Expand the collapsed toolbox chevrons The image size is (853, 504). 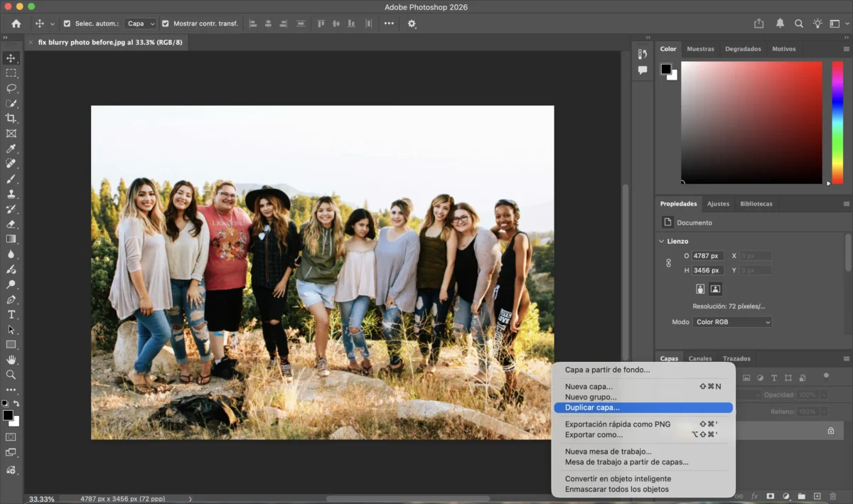(x=6, y=38)
